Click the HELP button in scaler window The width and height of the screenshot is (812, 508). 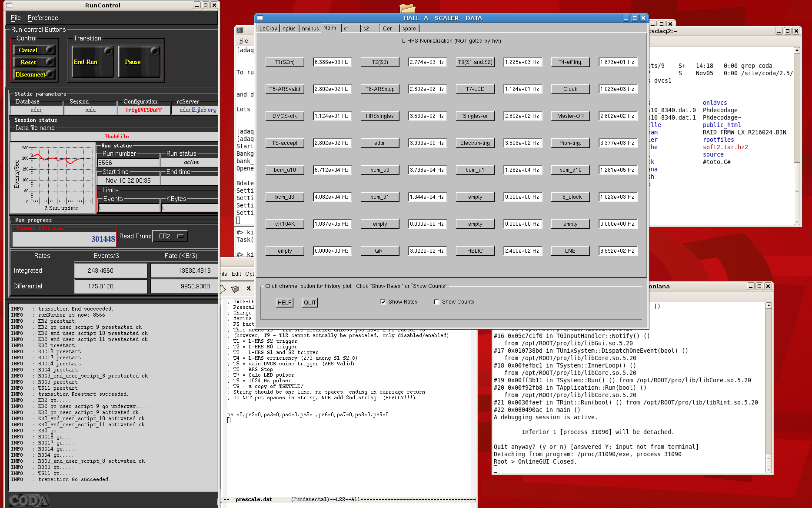coord(285,303)
